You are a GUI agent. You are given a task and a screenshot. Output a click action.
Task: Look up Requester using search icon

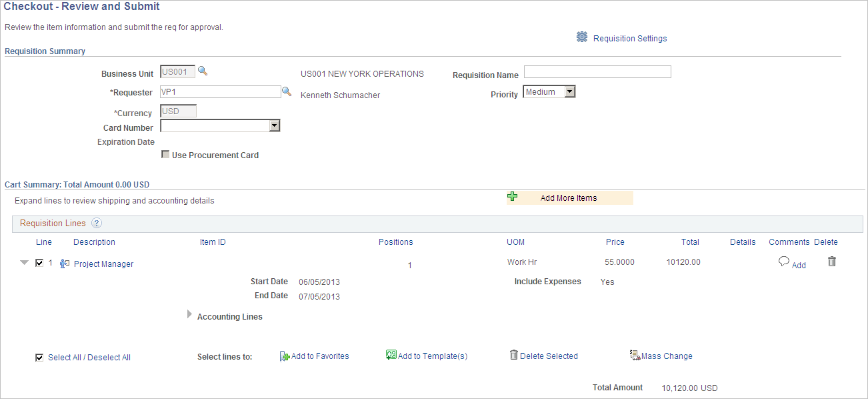pos(287,91)
